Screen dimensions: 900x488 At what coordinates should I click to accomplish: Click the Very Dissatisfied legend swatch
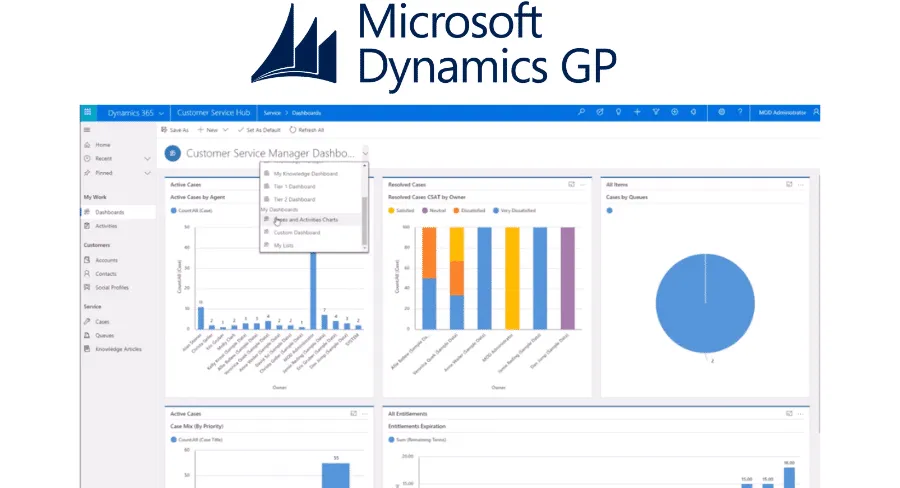coord(496,211)
